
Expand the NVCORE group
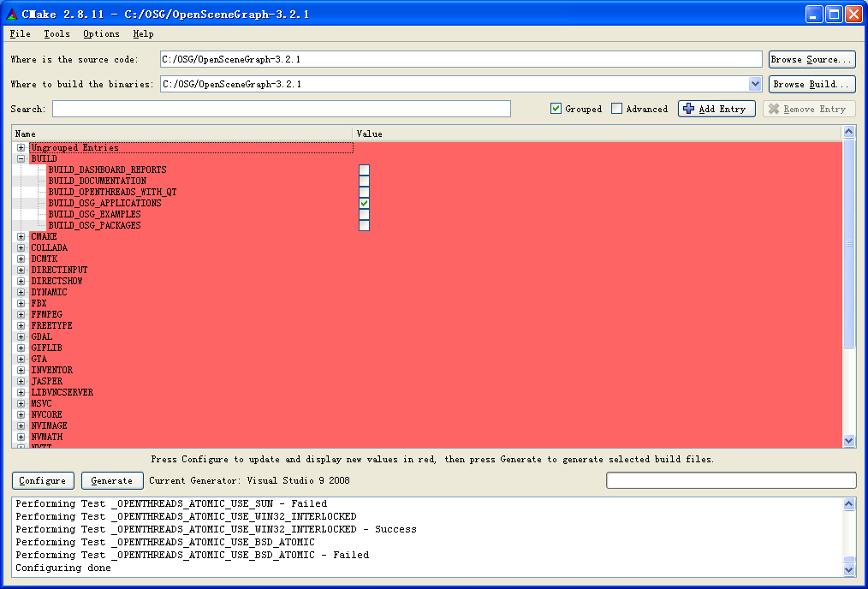21,414
